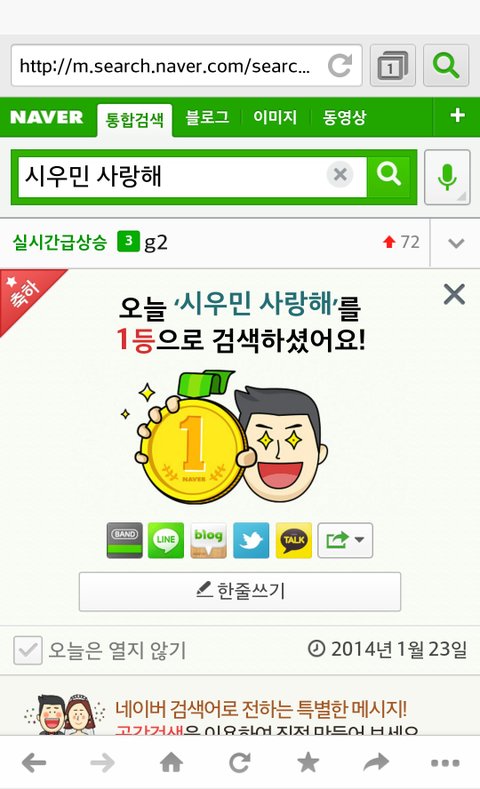Close the congratulation banner with X
Image resolution: width=480 pixels, height=789 pixels.
[454, 294]
